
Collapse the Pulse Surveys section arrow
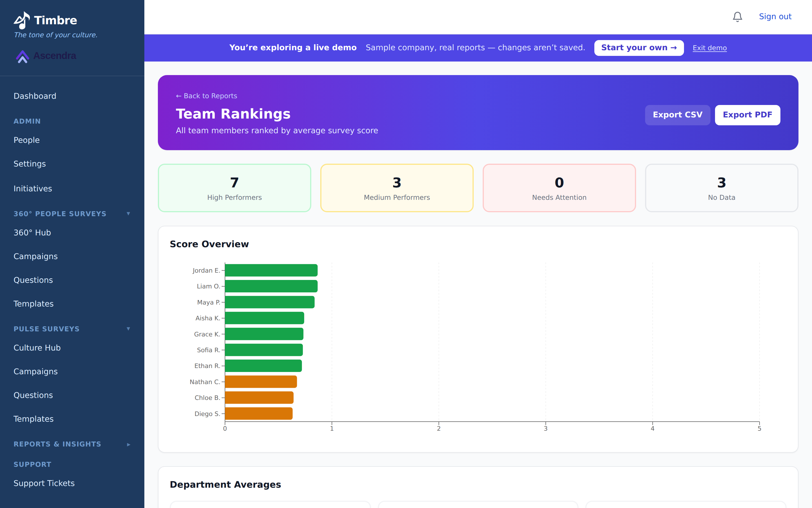(128, 329)
